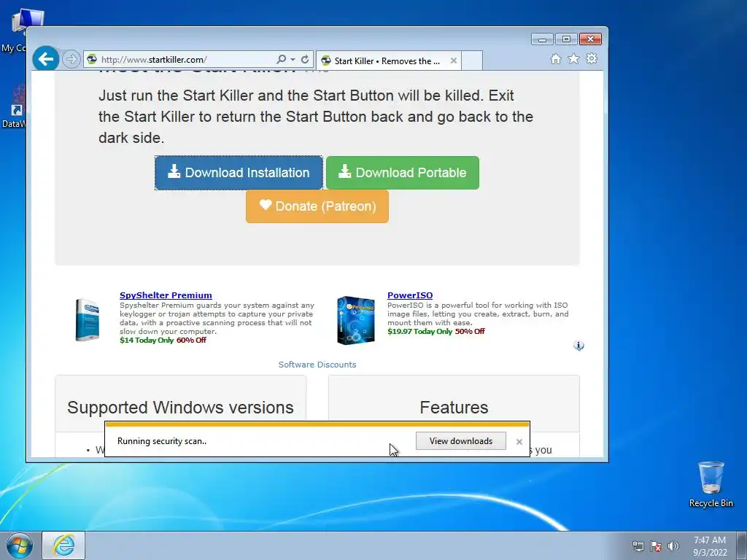Click Download Portable button
Image resolution: width=747 pixels, height=560 pixels.
tap(403, 172)
